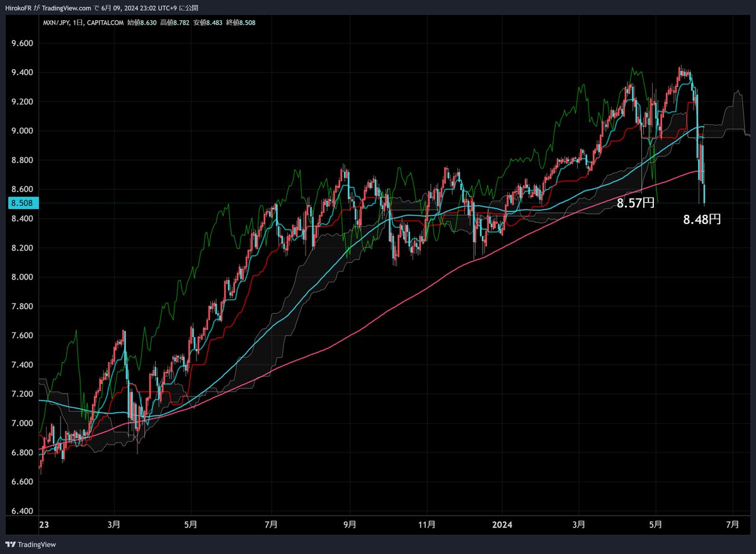Click the 8.48円 chart annotation

pyautogui.click(x=702, y=219)
